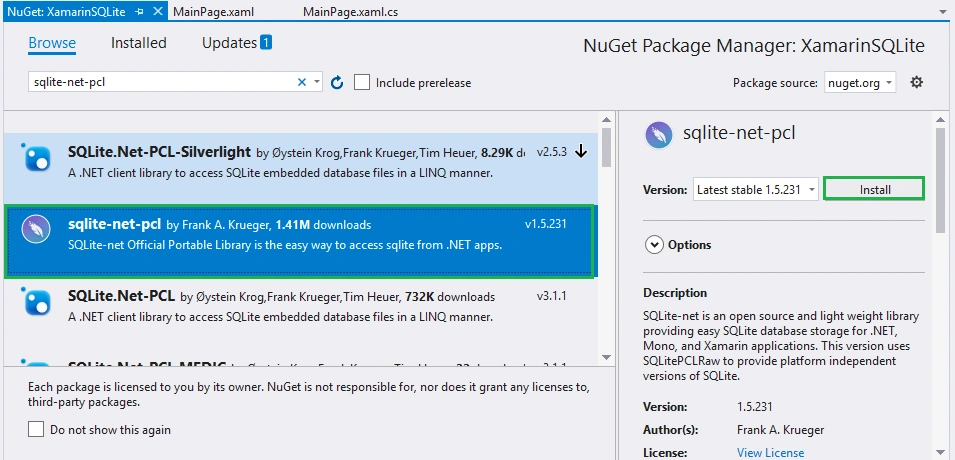
Task: Click download arrow for SQLite.Net-PCL-Silverlight
Action: point(581,152)
